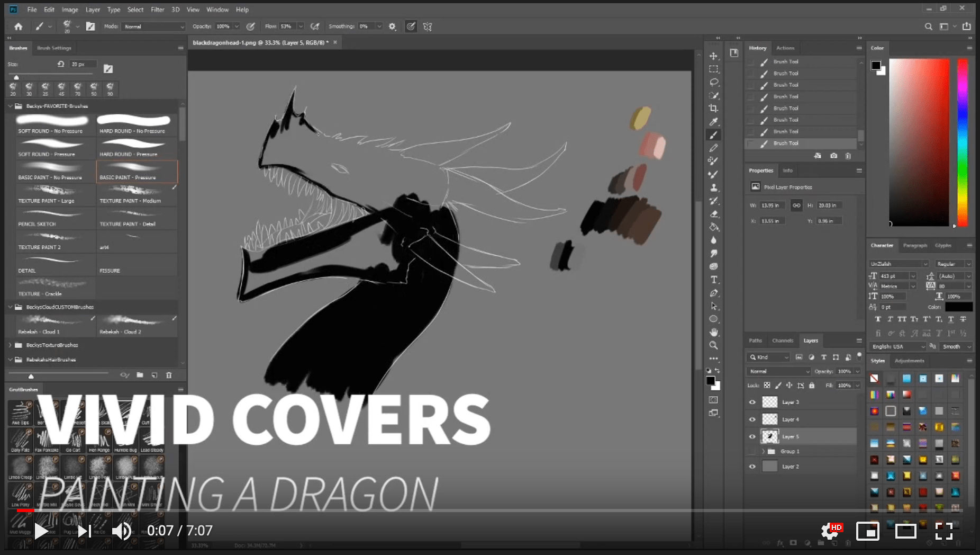Select the Eyedropper tool
Screen dimensions: 980x555
(x=713, y=122)
